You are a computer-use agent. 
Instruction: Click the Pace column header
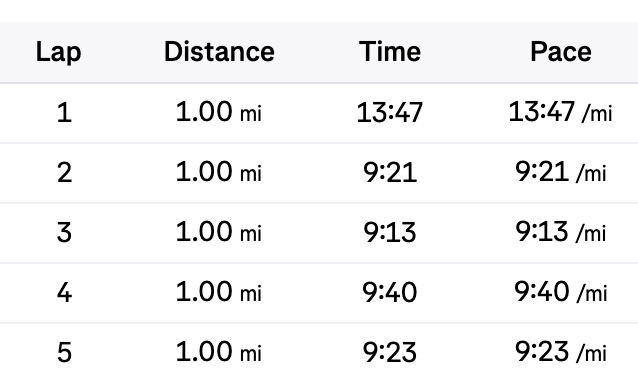(x=561, y=52)
